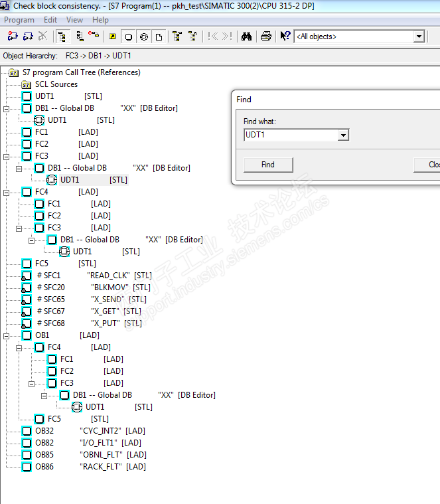Collapse the OB1 node
The image size is (440, 504).
[6, 336]
